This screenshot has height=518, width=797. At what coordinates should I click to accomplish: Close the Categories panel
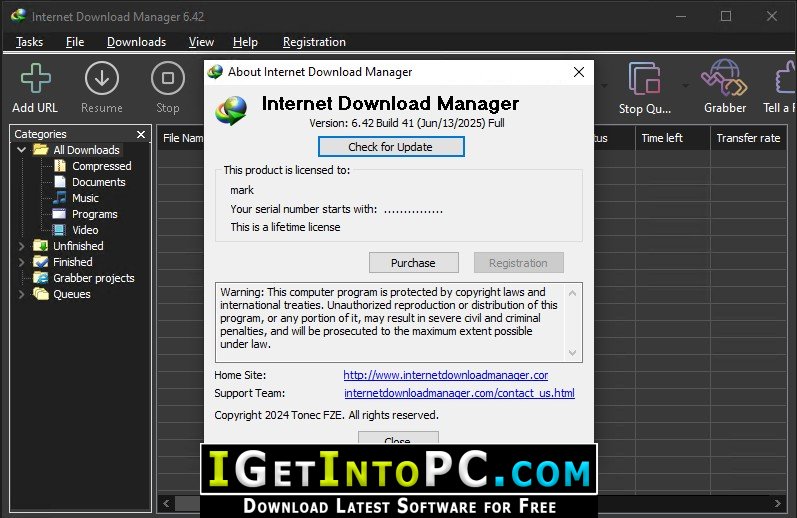[141, 134]
